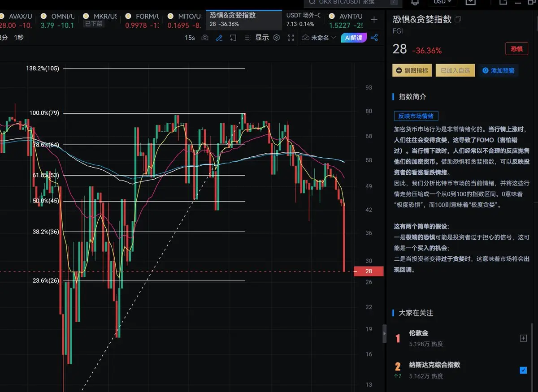Share the chart via the share icon

click(375, 38)
